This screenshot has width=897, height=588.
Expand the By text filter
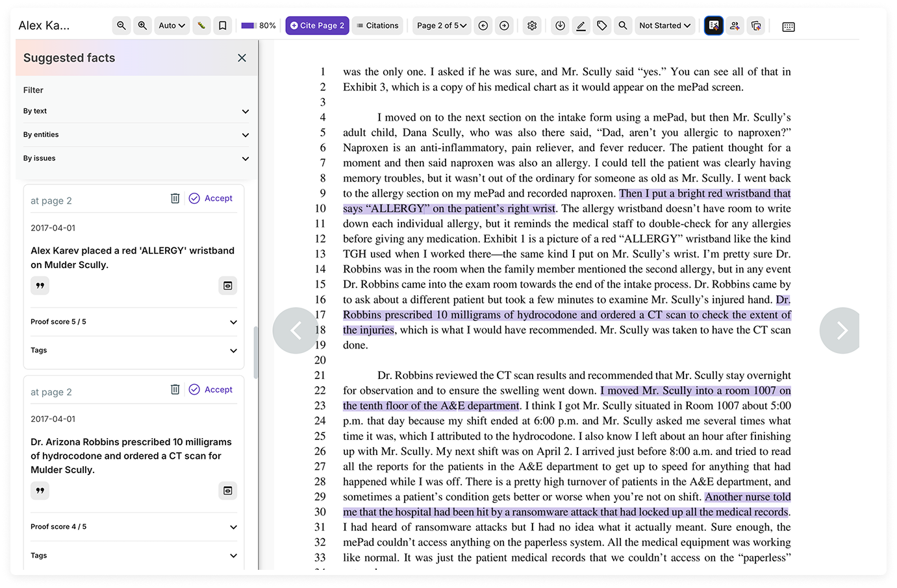pyautogui.click(x=136, y=111)
